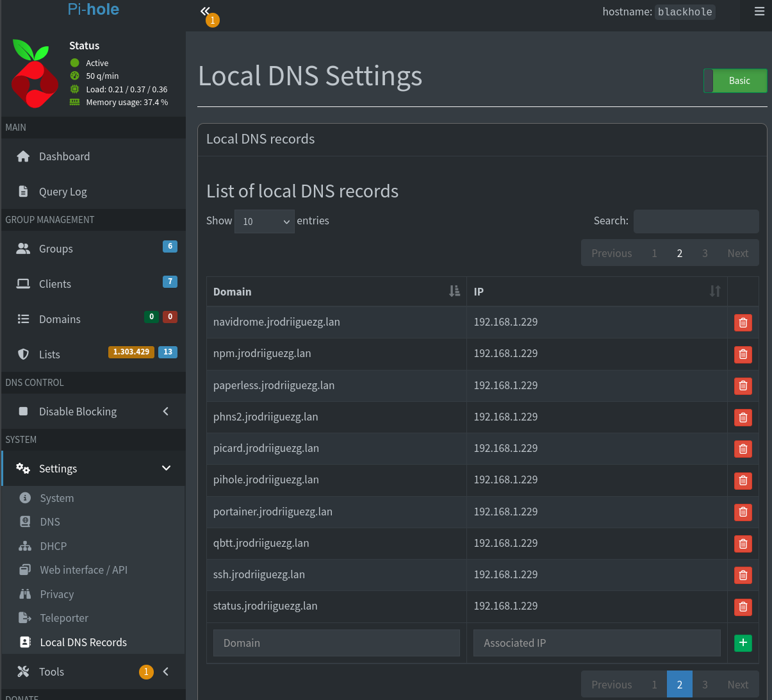Open Query Log from the sidebar

pos(93,192)
